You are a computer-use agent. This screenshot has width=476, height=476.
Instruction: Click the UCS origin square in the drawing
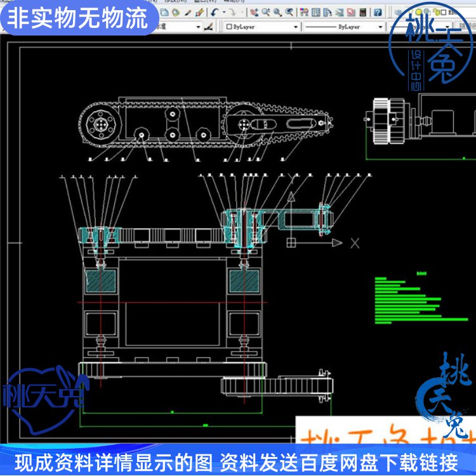click(x=291, y=243)
